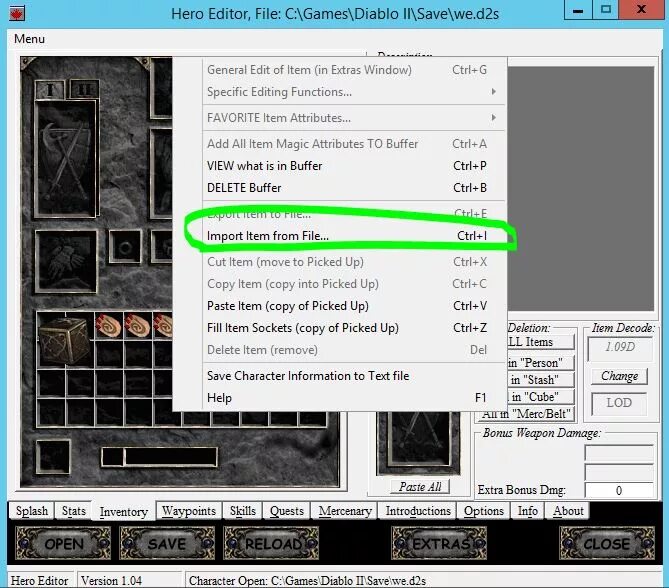The width and height of the screenshot is (669, 588).
Task: Click the Change button under Item Decode
Action: [x=619, y=376]
